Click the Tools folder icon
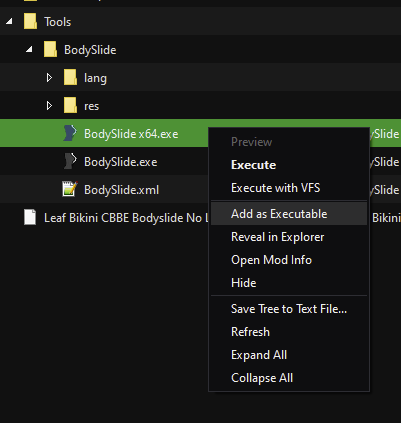 point(30,22)
